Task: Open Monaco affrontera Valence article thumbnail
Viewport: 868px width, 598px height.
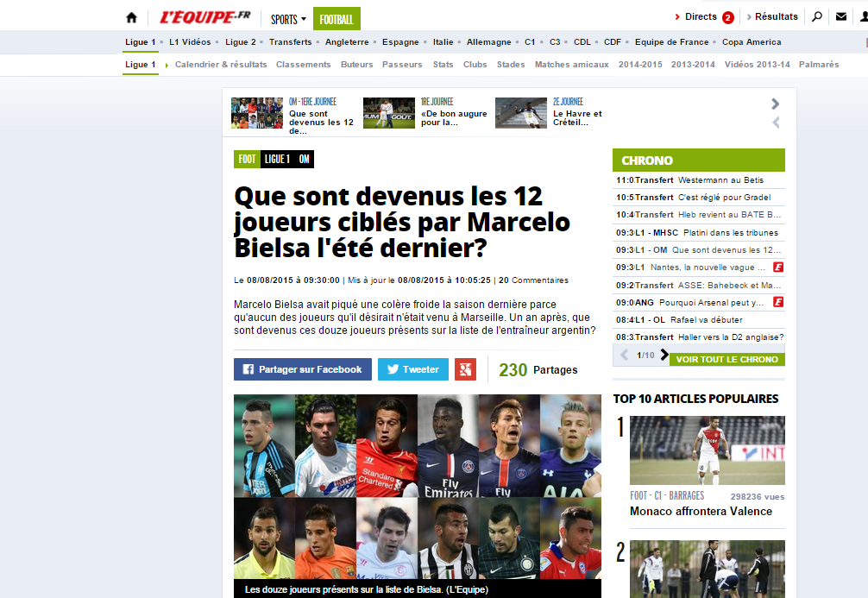Action: [x=707, y=450]
